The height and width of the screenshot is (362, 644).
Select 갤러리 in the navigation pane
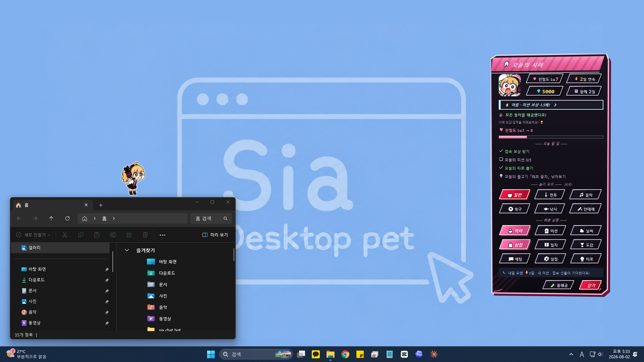tap(60, 248)
